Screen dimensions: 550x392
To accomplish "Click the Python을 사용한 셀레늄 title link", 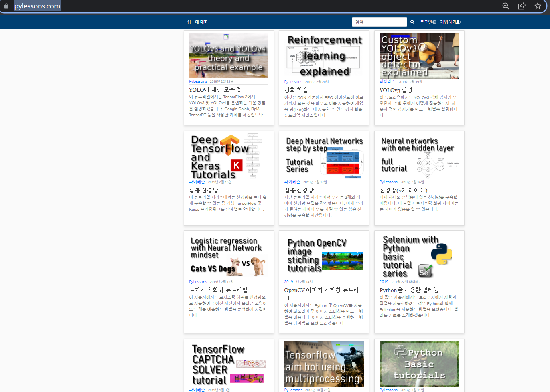I will 409,290.
